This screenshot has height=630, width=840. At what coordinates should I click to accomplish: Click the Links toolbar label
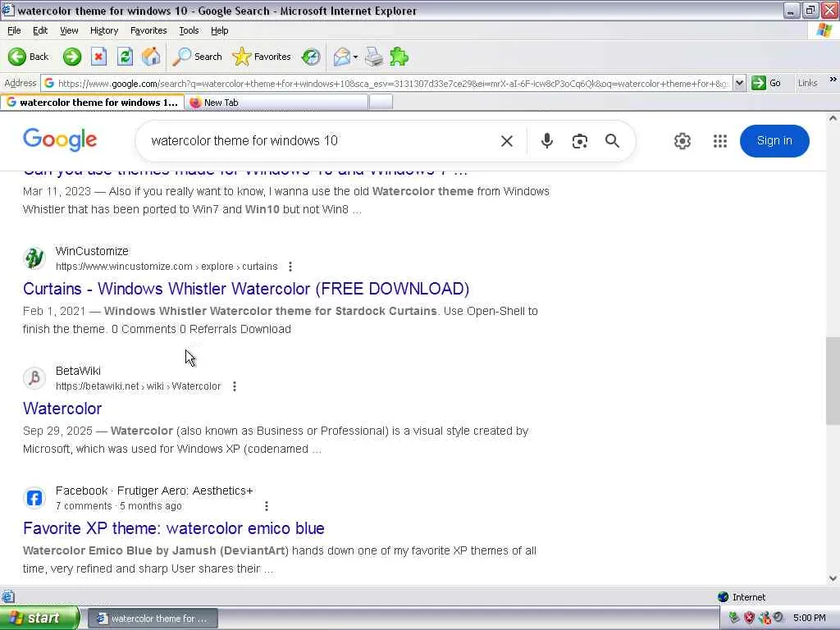point(807,83)
